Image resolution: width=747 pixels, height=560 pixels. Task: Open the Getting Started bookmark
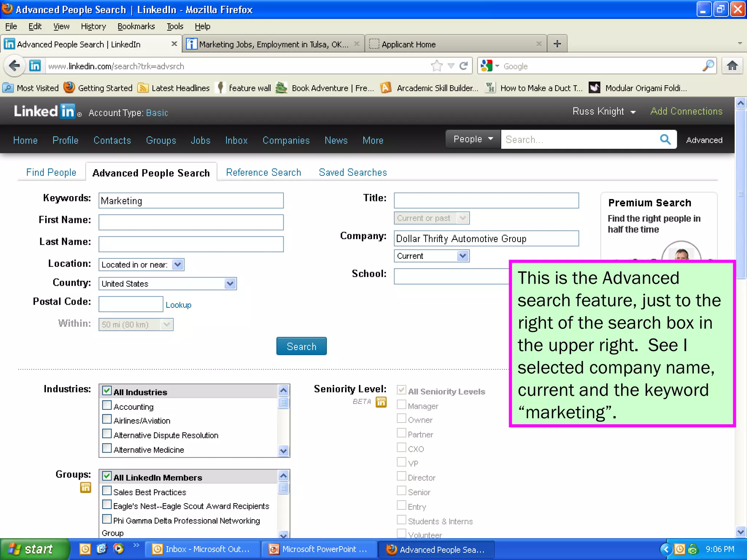(98, 88)
